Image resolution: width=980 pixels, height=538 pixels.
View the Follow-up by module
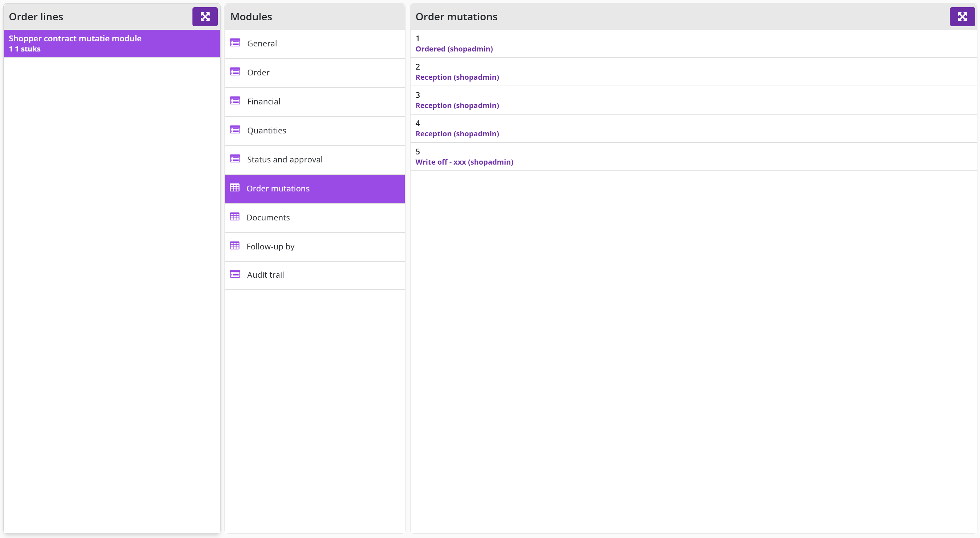coord(315,247)
